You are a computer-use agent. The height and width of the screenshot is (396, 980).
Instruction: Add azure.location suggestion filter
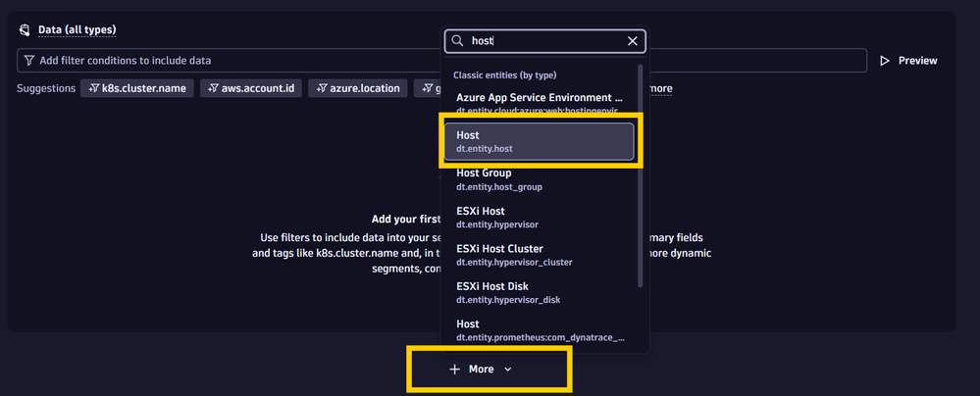pyautogui.click(x=357, y=88)
